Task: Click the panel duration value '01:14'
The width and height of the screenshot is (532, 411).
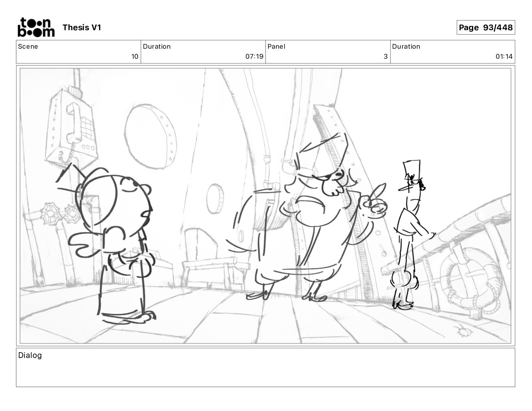Action: [504, 56]
